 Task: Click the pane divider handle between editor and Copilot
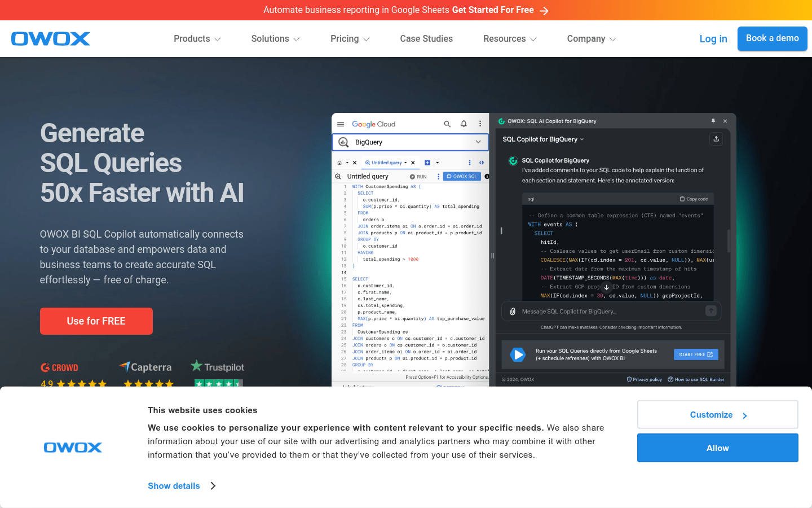coord(492,256)
